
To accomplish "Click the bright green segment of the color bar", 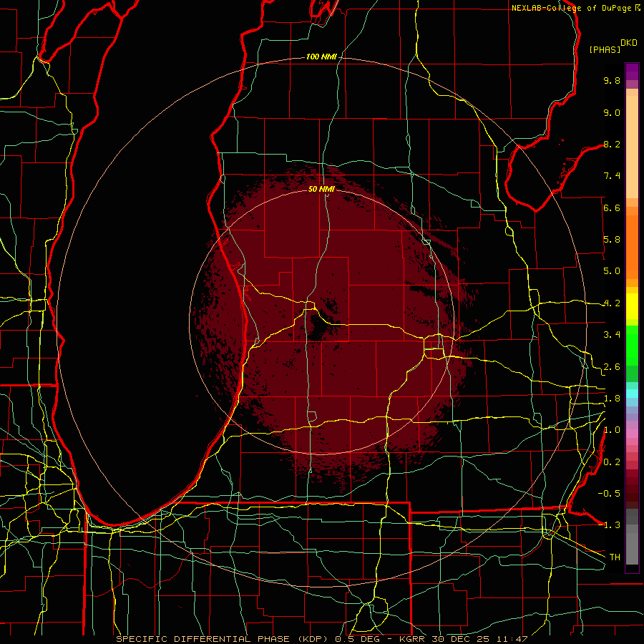I will click(632, 344).
